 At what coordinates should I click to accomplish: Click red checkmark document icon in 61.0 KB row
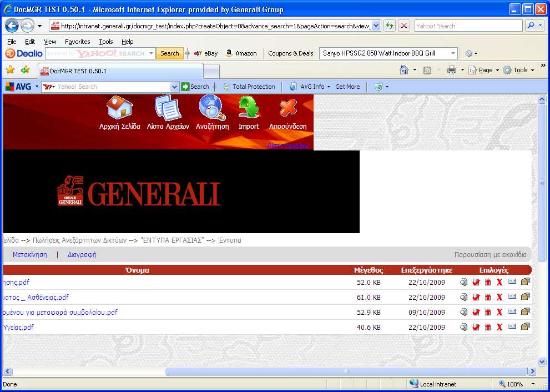pyautogui.click(x=476, y=297)
